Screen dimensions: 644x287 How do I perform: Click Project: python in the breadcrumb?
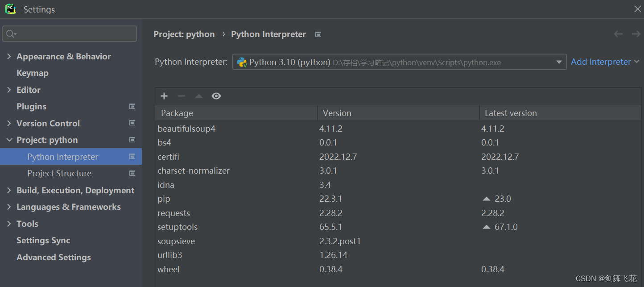tap(184, 34)
